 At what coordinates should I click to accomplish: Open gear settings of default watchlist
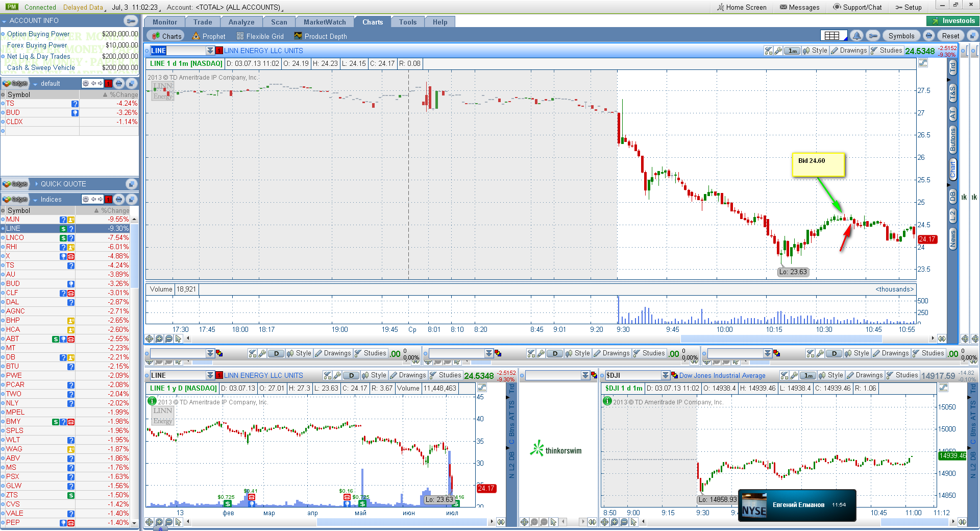coord(86,84)
